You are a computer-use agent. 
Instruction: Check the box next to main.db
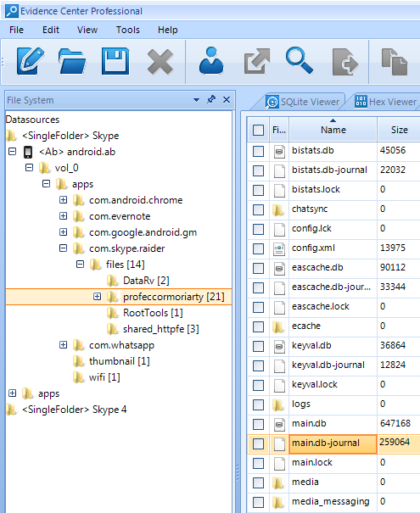tap(258, 424)
